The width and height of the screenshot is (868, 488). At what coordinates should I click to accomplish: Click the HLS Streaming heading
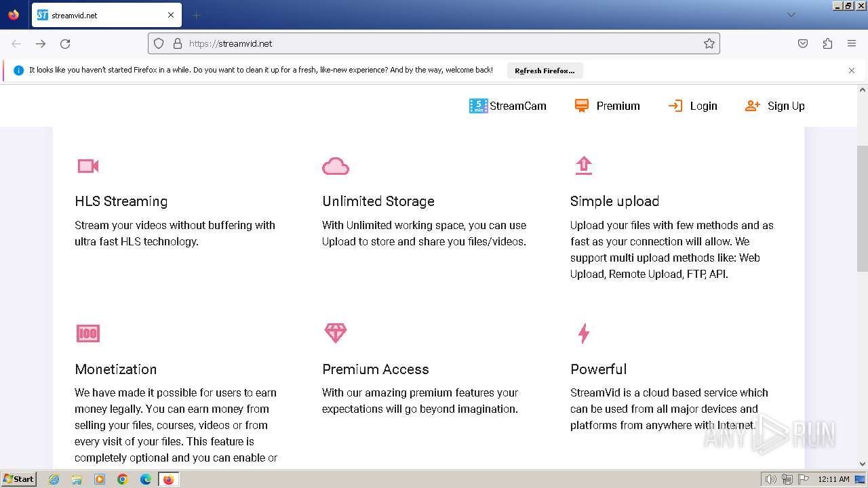tap(121, 201)
